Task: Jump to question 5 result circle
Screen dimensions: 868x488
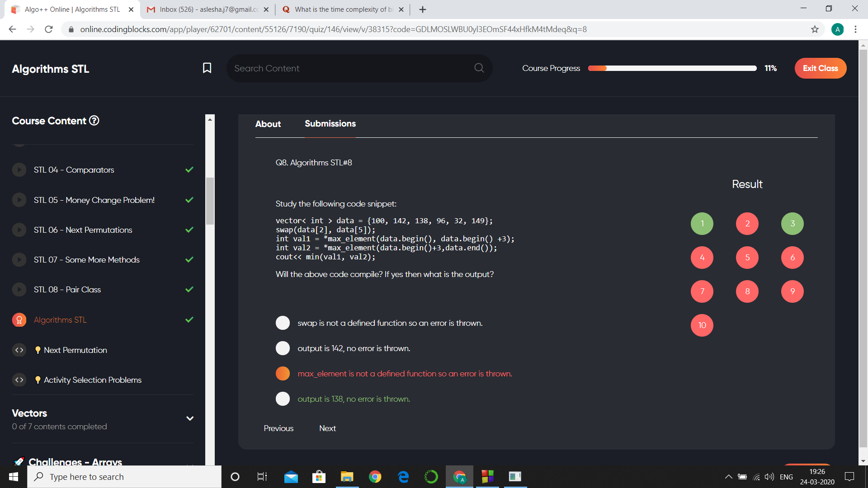Action: point(747,258)
